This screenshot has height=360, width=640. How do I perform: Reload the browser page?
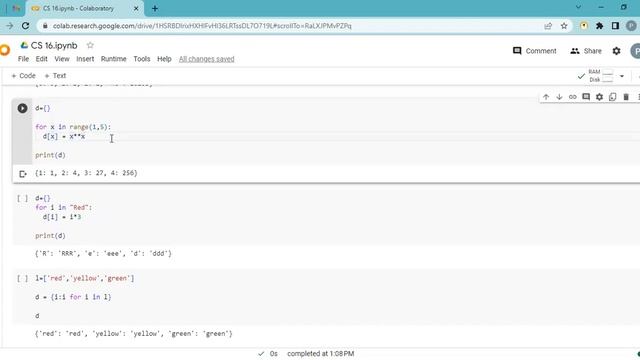25,26
